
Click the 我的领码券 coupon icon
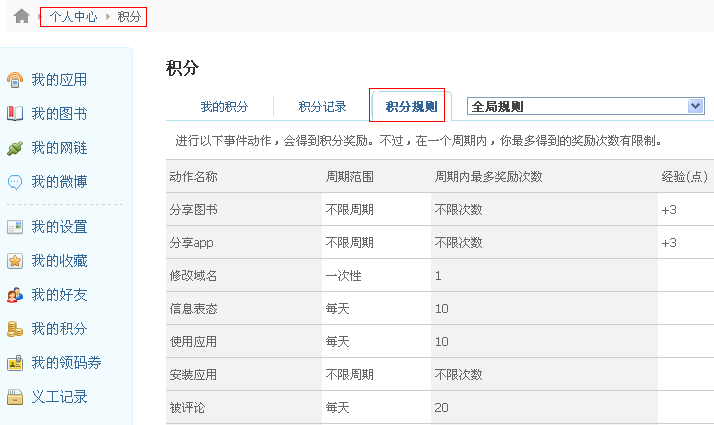click(x=15, y=363)
